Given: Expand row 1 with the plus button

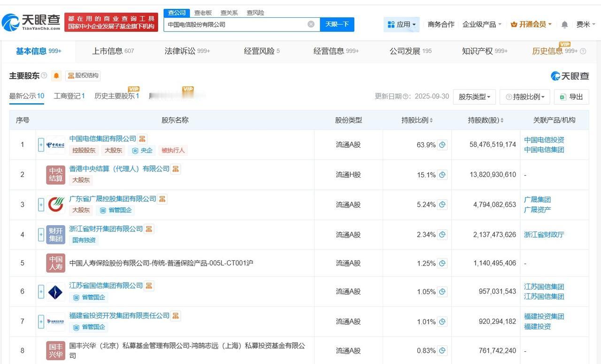Looking at the screenshot, I should (41, 145).
